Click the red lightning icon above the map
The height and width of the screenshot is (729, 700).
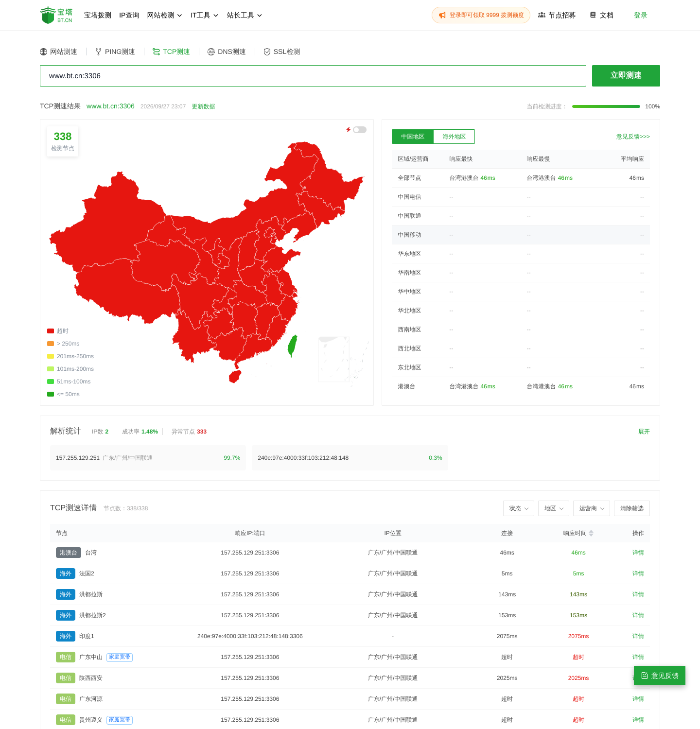(x=348, y=130)
